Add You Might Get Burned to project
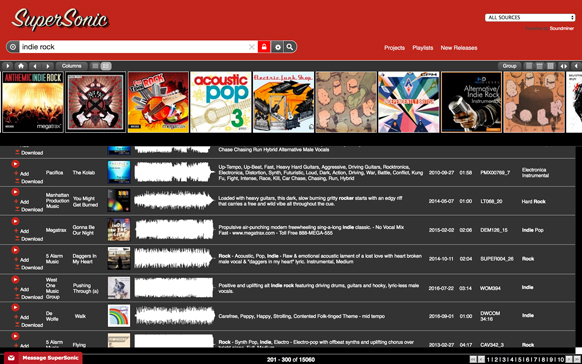This screenshot has height=364, width=582. pos(22,202)
